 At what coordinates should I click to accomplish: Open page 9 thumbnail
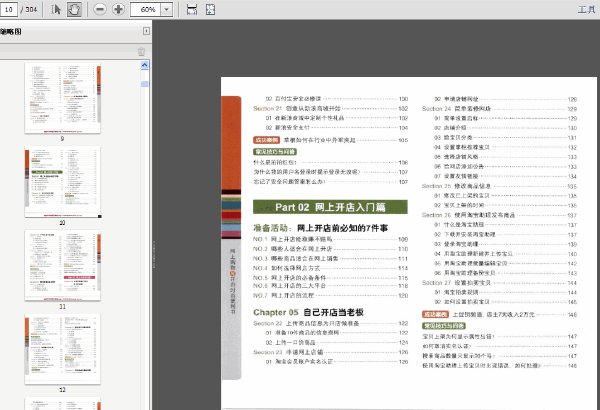tap(63, 98)
